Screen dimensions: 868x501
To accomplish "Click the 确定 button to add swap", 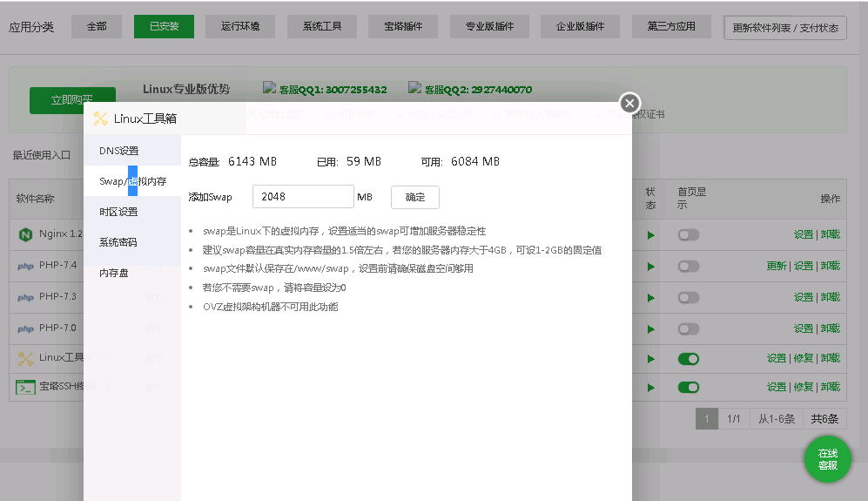I will click(415, 197).
